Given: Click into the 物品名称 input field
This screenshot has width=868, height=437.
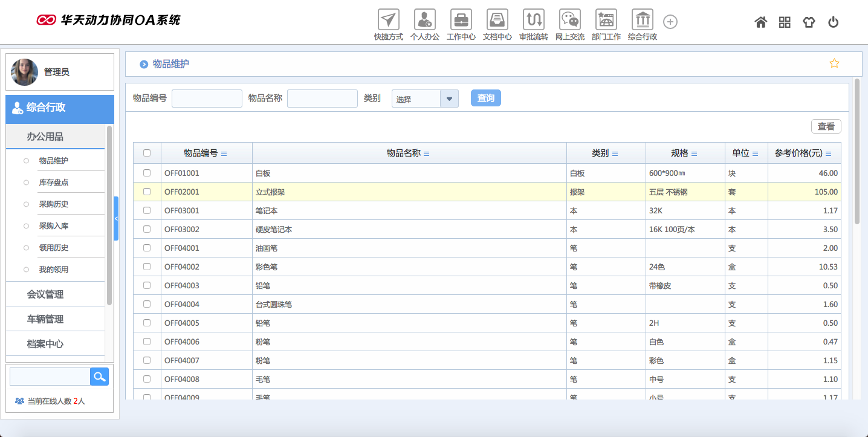Looking at the screenshot, I should point(322,99).
